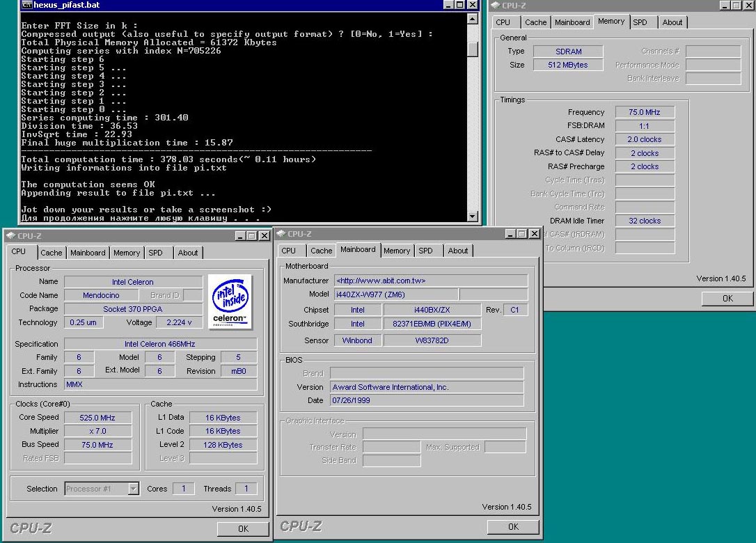Click CPU-Z title icon in Memory window
This screenshot has width=756, height=543.
coord(495,6)
